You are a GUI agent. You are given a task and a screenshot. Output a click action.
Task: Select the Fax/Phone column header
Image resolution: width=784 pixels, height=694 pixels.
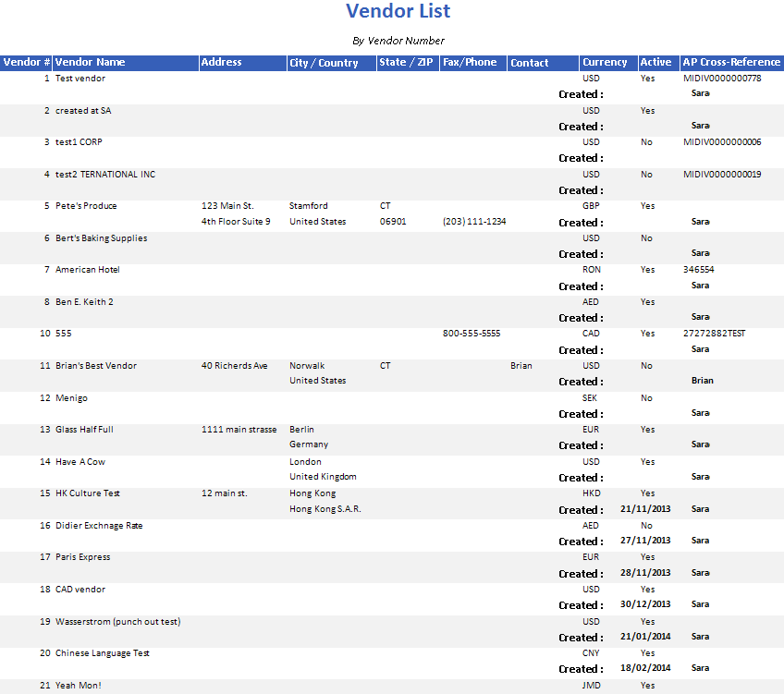tap(470, 63)
